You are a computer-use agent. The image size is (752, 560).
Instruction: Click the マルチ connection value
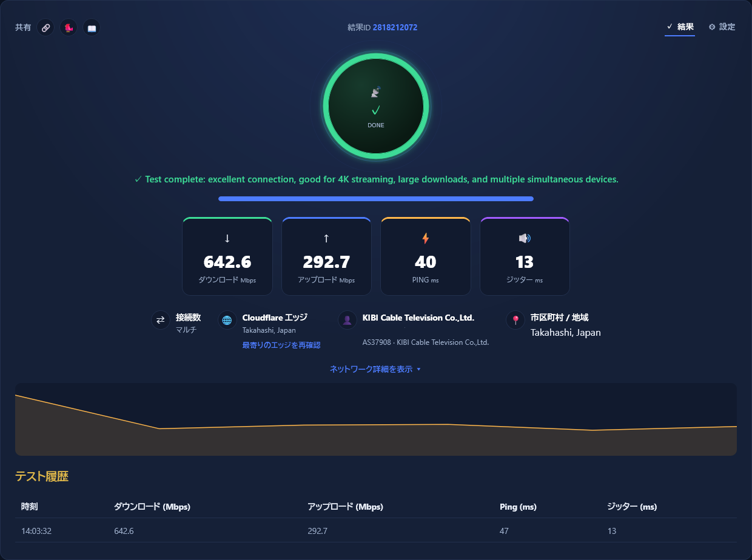[x=186, y=330]
